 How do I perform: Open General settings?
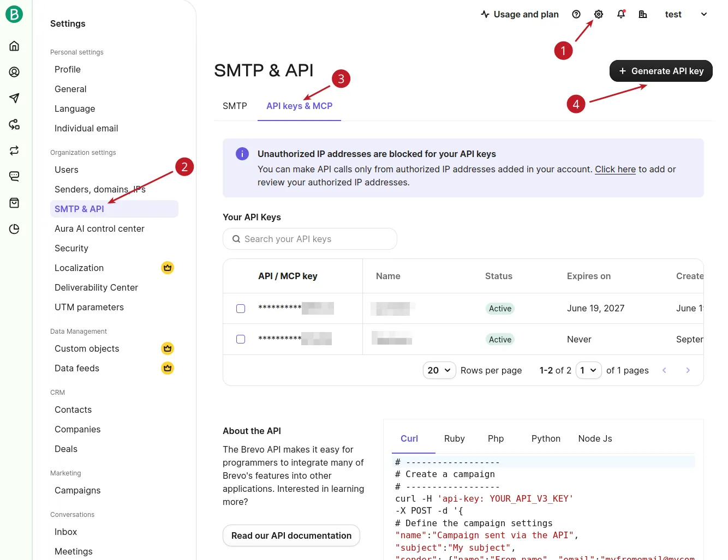tap(70, 89)
